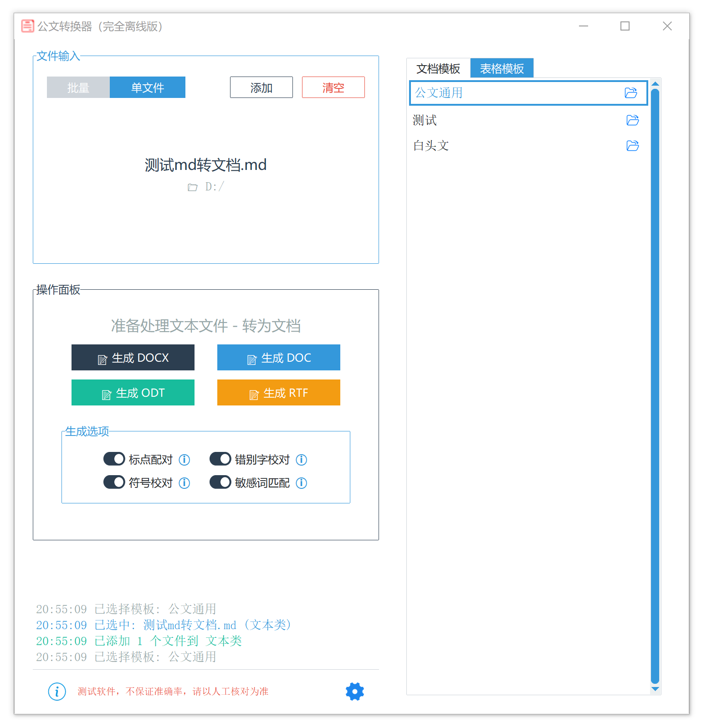Screen dimensions: 707x728
Task: Click the 生成 DOCX button
Action: coord(133,358)
